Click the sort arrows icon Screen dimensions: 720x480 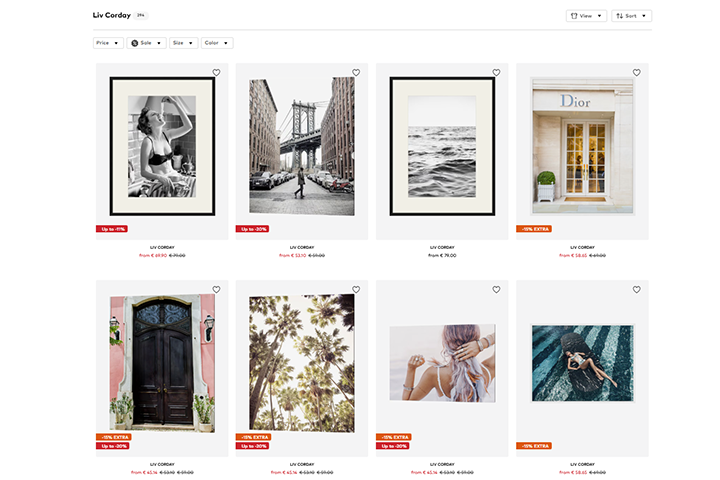[x=620, y=16]
